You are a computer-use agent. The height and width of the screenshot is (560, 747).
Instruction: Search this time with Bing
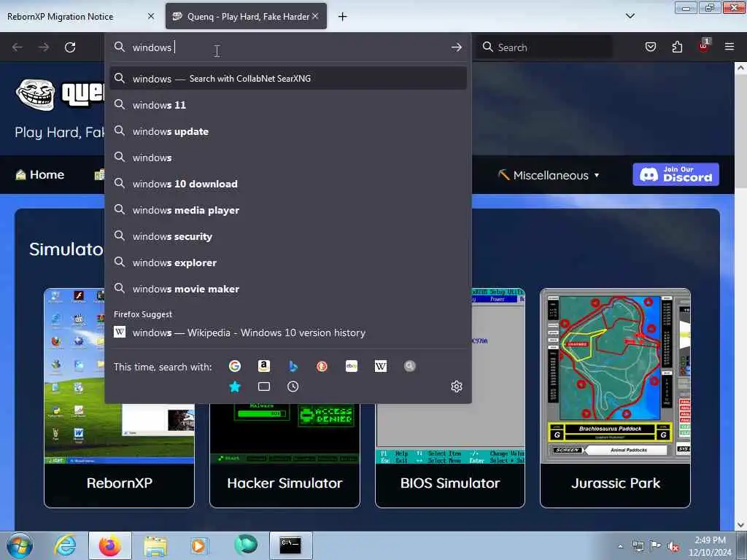293,366
